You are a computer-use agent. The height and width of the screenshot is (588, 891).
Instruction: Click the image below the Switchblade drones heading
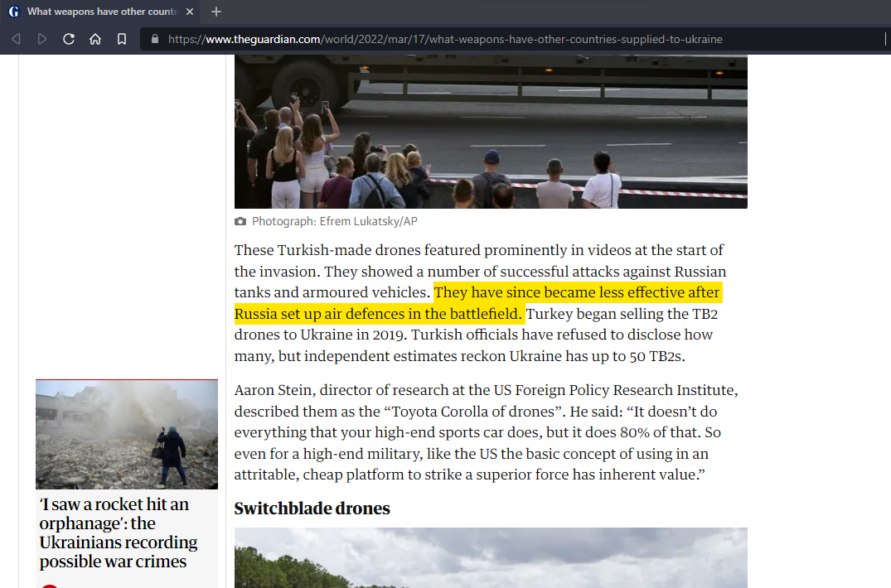click(x=491, y=557)
